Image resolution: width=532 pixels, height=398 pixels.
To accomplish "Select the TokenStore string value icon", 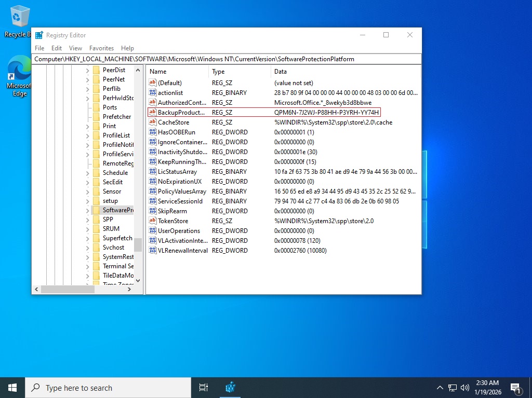I will tap(153, 221).
